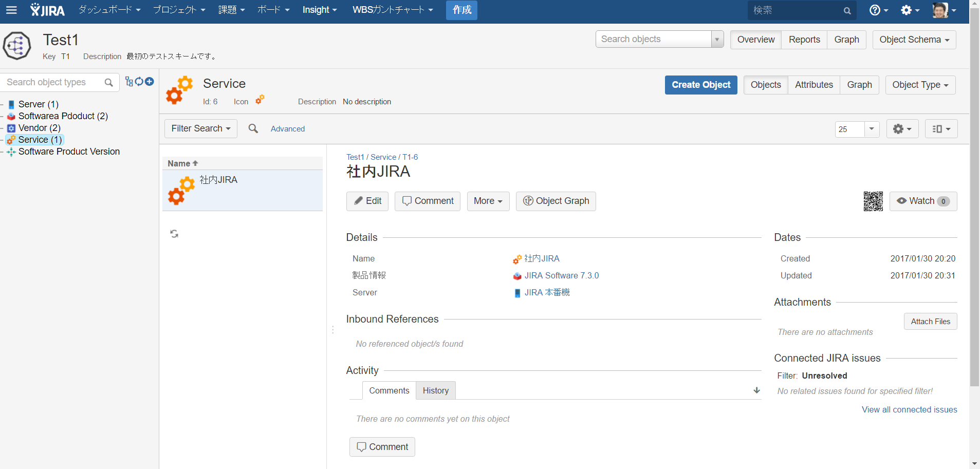980x469 pixels.
Task: Open the ダッシュボード dropdown menu
Action: click(x=109, y=10)
